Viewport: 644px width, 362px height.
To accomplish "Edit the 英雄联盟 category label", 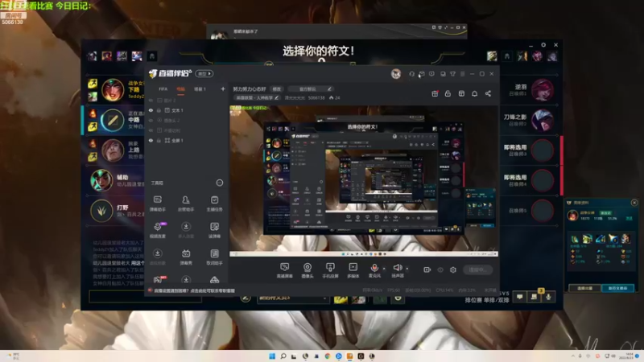I will click(257, 97).
